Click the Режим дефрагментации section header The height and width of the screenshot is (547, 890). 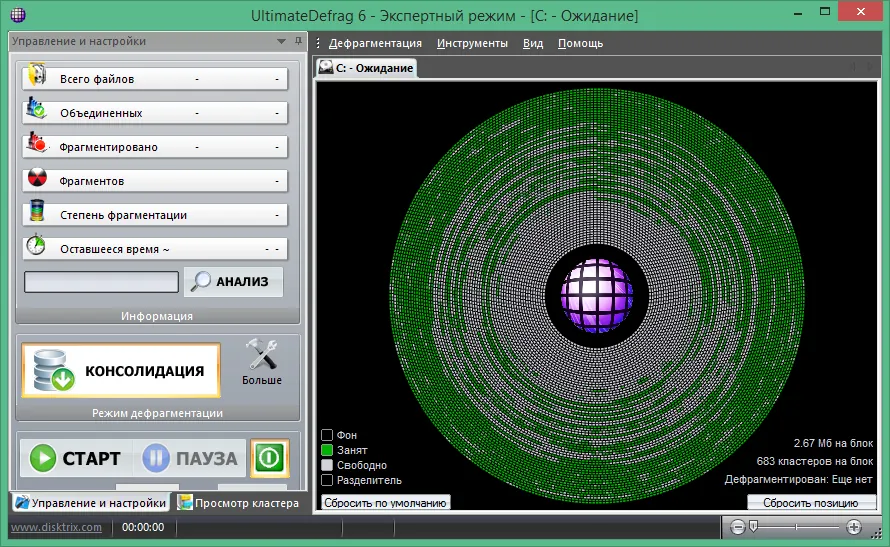click(157, 413)
